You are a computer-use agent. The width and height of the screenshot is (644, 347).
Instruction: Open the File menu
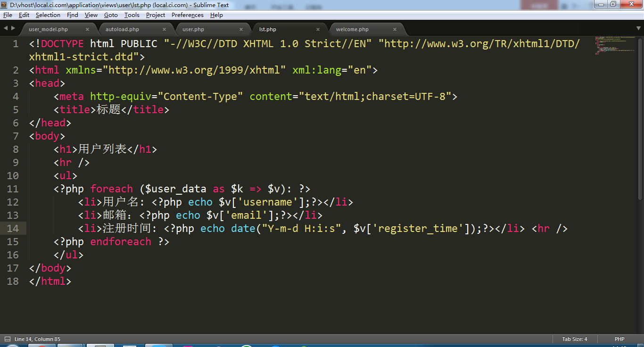8,15
